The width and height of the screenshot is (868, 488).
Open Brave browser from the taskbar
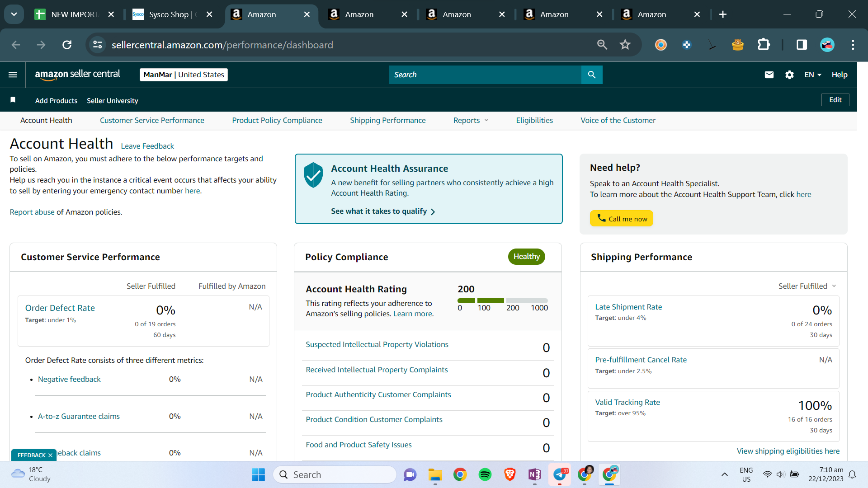[x=510, y=474]
